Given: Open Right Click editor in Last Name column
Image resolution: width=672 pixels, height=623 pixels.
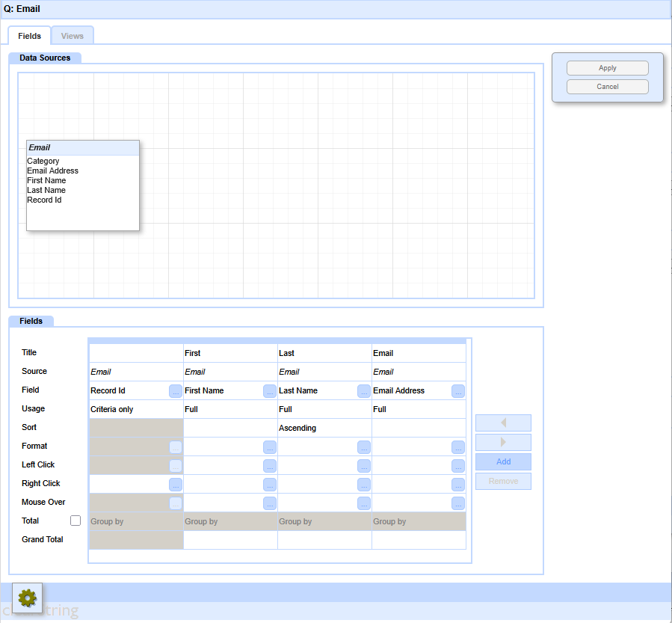Looking at the screenshot, I should pyautogui.click(x=364, y=485).
